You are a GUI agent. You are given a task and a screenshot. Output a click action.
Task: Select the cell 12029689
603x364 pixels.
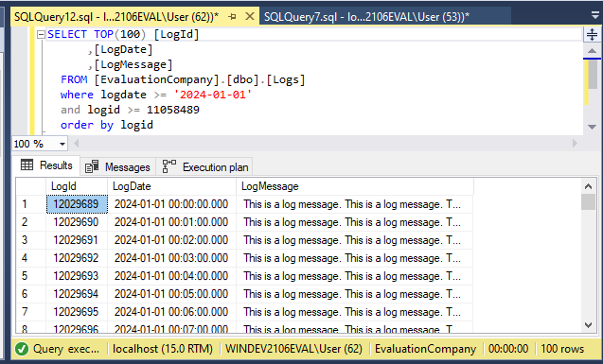(77, 204)
